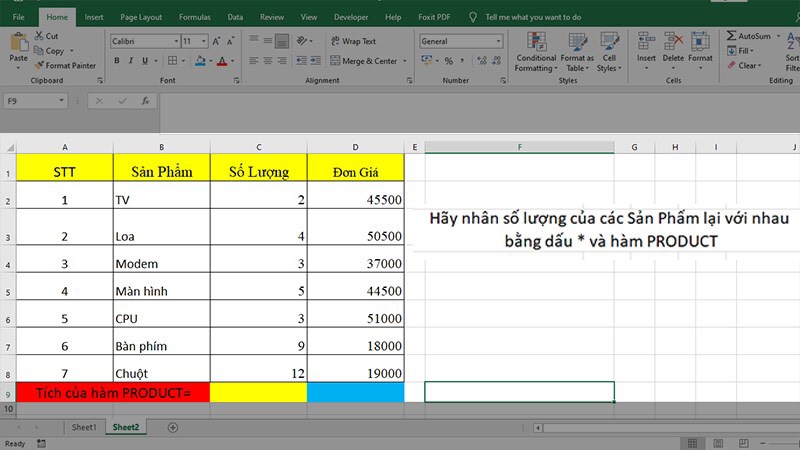
Task: Open Cell Styles gallery
Action: (609, 52)
